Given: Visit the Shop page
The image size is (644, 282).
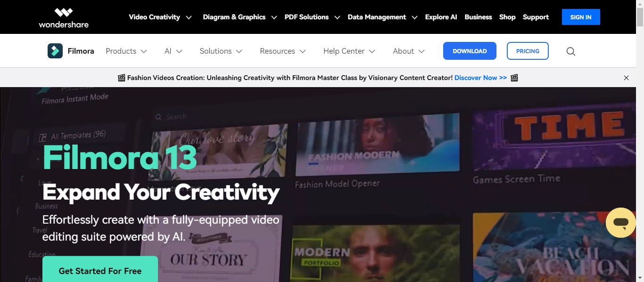Looking at the screenshot, I should click(x=507, y=17).
